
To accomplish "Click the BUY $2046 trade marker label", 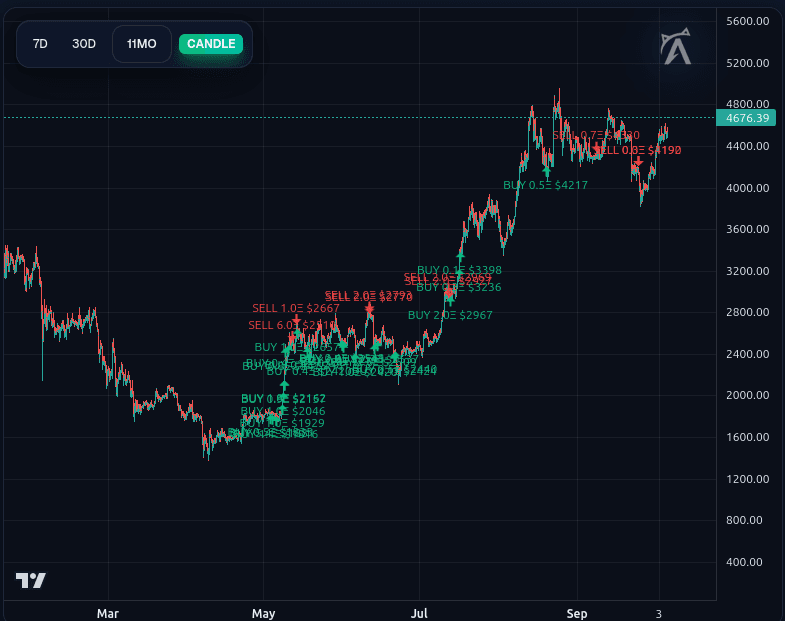I will tap(269, 411).
